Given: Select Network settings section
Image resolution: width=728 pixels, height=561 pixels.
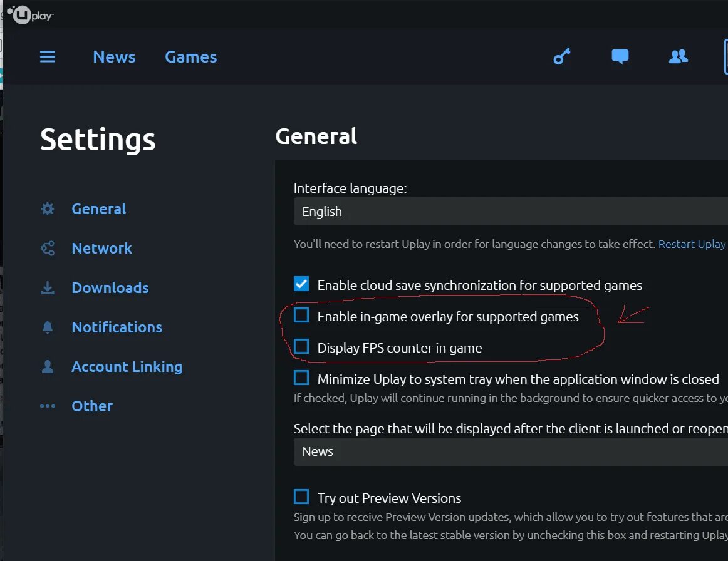Looking at the screenshot, I should [x=101, y=248].
